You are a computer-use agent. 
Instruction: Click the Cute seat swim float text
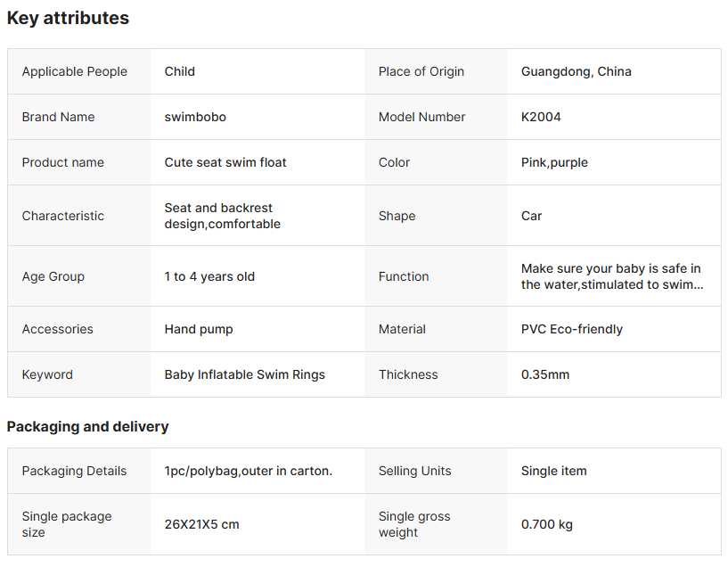tap(225, 162)
